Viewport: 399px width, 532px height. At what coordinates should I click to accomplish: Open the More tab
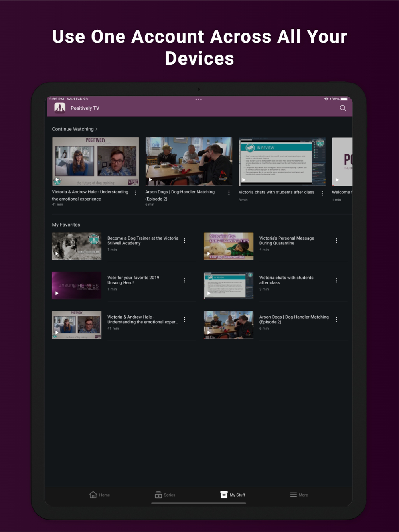pyautogui.click(x=299, y=495)
